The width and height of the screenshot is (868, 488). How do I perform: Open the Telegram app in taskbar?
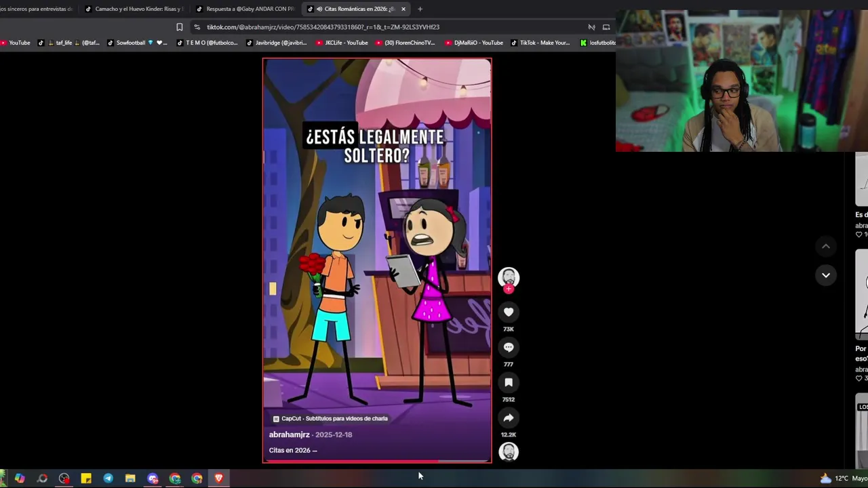click(x=108, y=479)
